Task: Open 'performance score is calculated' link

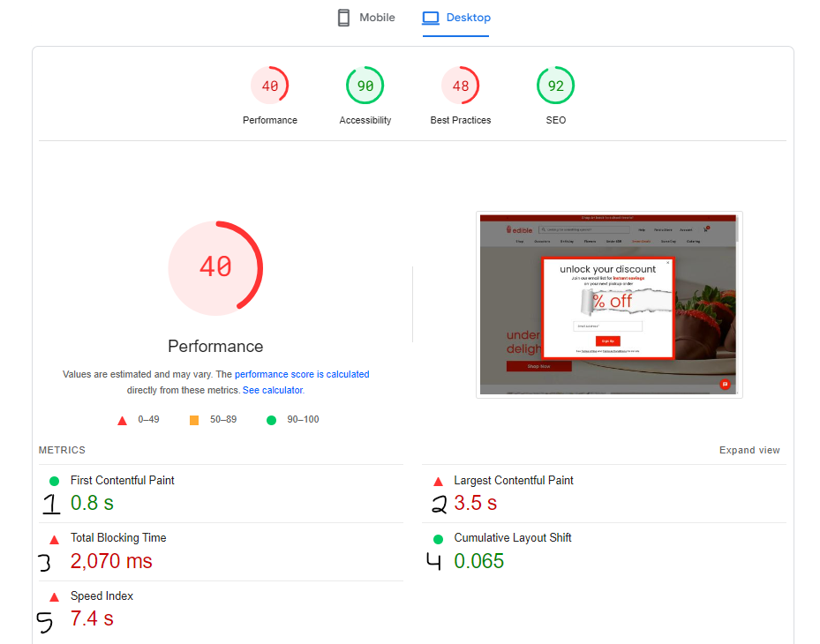Action: [302, 374]
